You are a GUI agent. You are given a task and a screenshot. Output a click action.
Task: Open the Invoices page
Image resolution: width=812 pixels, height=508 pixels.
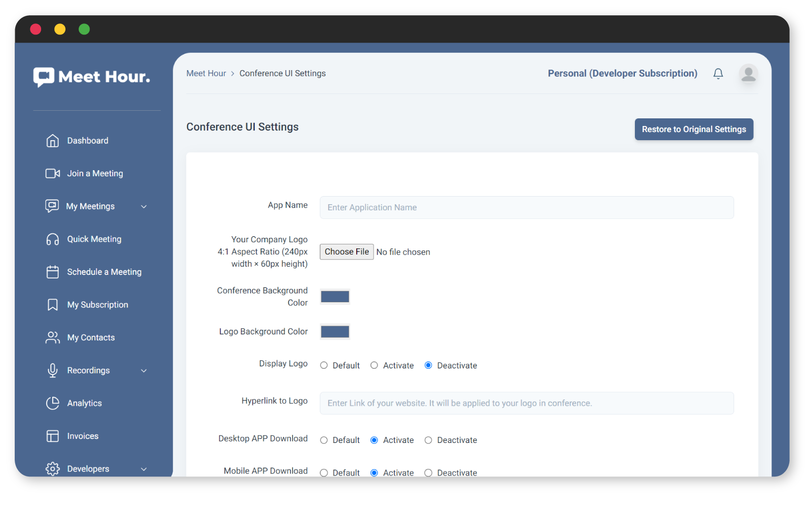(83, 435)
